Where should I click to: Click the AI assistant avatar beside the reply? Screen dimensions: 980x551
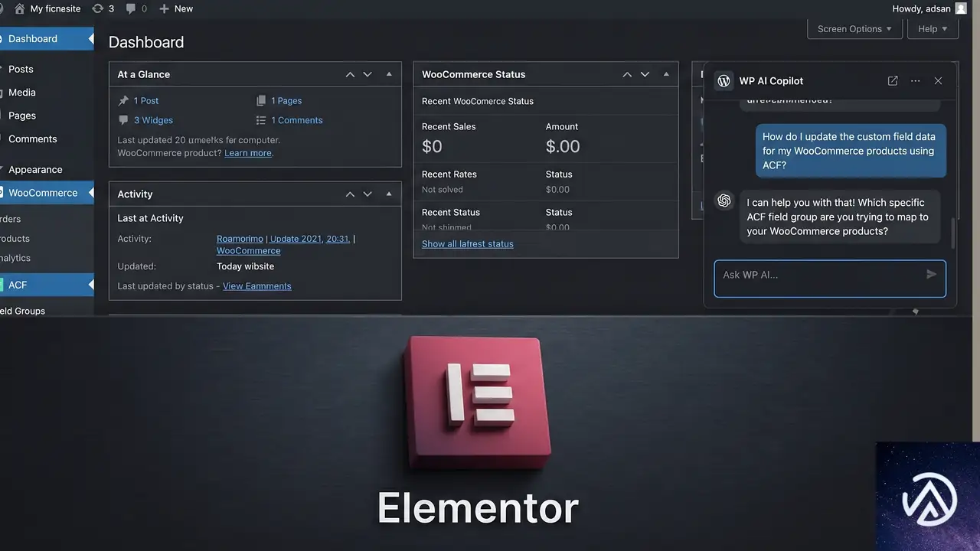coord(724,201)
